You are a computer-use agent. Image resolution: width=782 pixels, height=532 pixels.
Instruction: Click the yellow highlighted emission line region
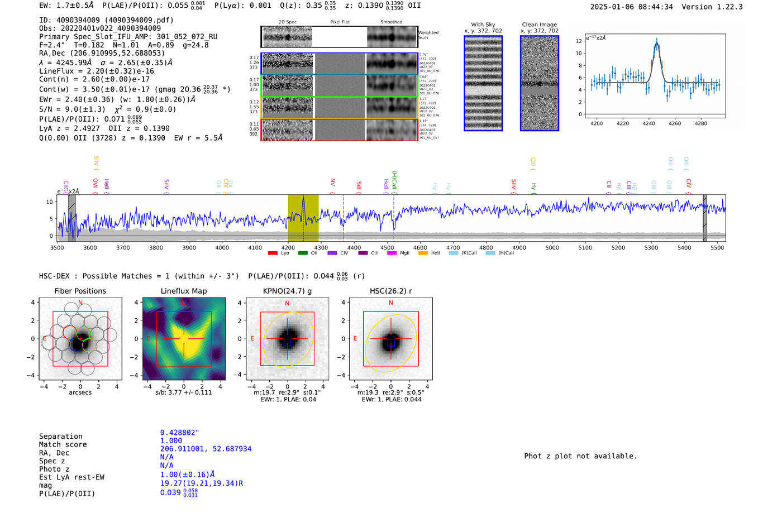click(x=303, y=218)
